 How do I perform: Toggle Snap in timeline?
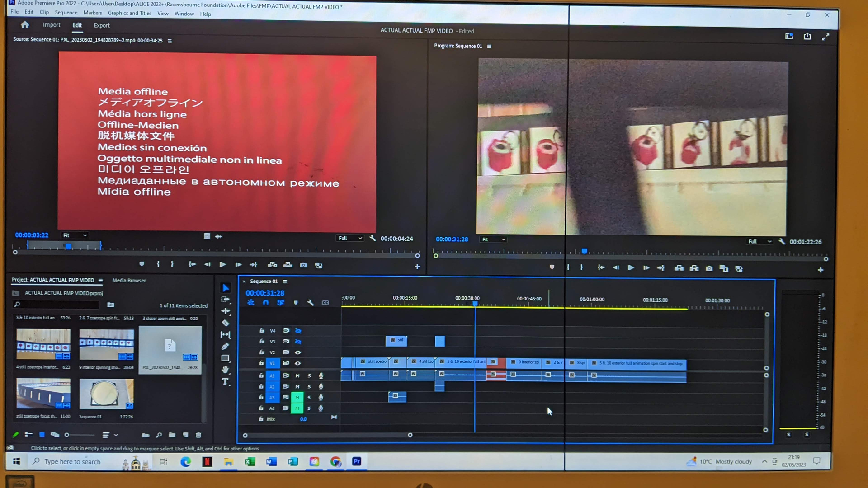[266, 303]
